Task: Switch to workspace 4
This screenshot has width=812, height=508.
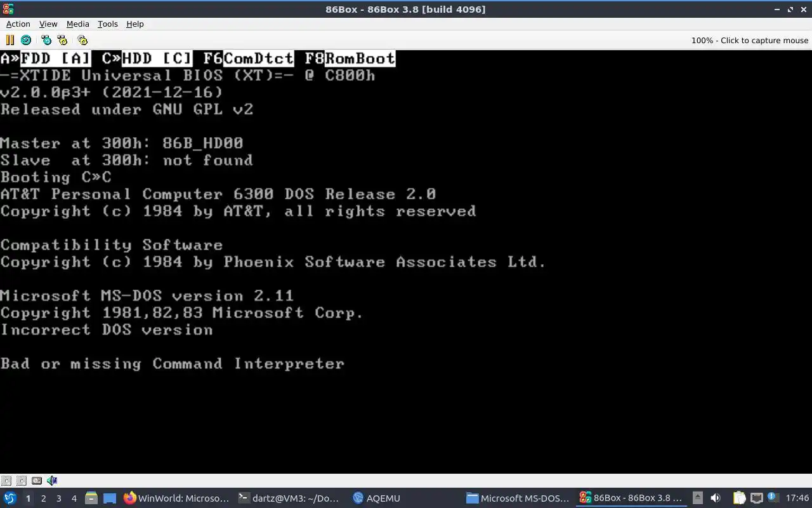Action: (x=74, y=498)
